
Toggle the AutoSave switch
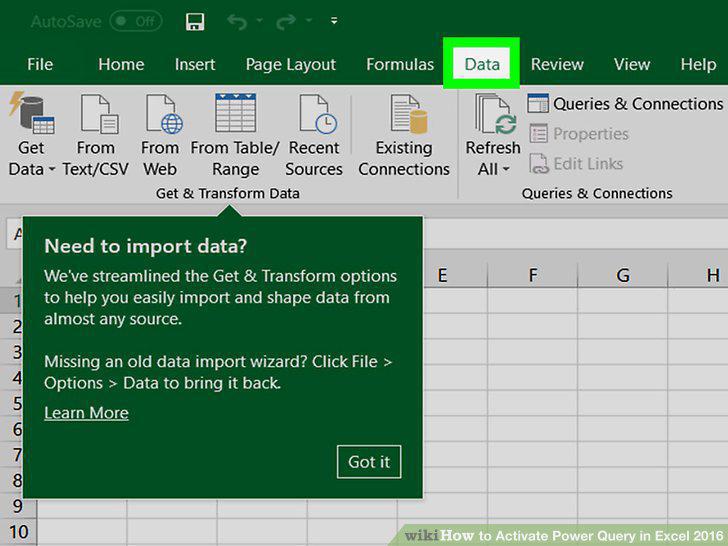coord(136,21)
